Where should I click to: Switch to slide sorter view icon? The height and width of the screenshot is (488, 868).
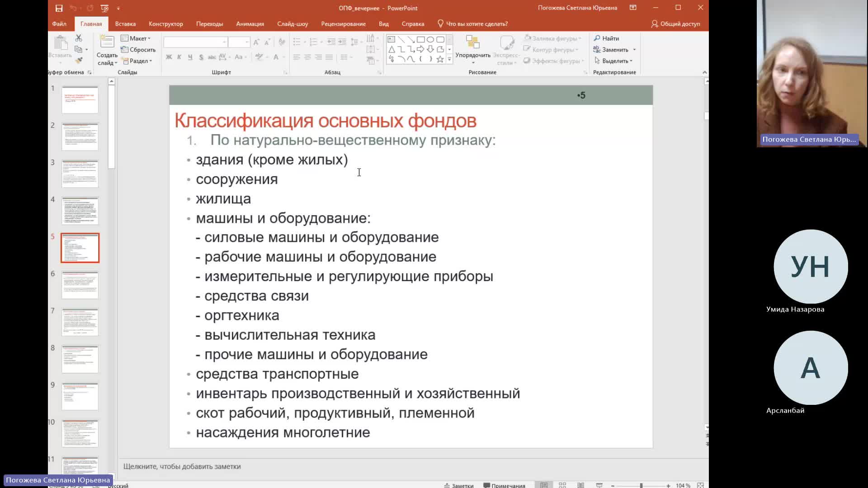pos(562,485)
